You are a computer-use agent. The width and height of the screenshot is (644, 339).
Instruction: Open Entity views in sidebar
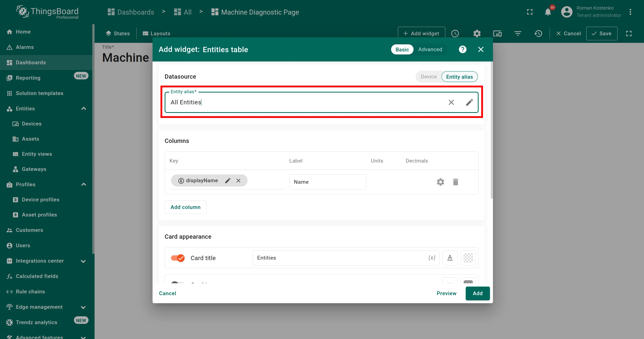pos(47,154)
